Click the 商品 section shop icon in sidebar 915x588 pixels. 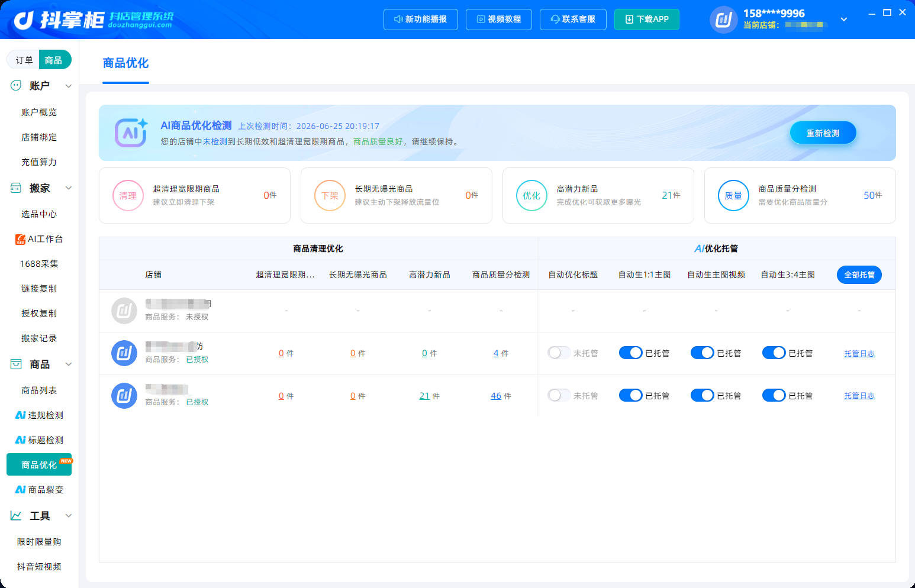(x=16, y=364)
